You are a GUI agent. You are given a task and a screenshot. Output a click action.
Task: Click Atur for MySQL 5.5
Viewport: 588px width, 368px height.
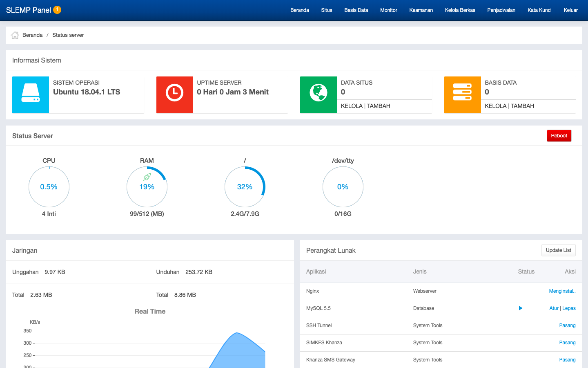point(554,308)
